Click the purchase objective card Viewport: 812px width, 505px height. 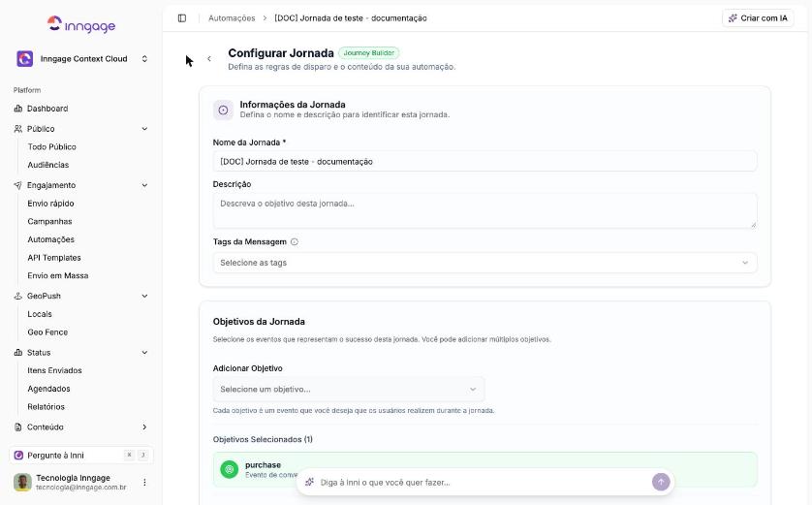coord(484,469)
